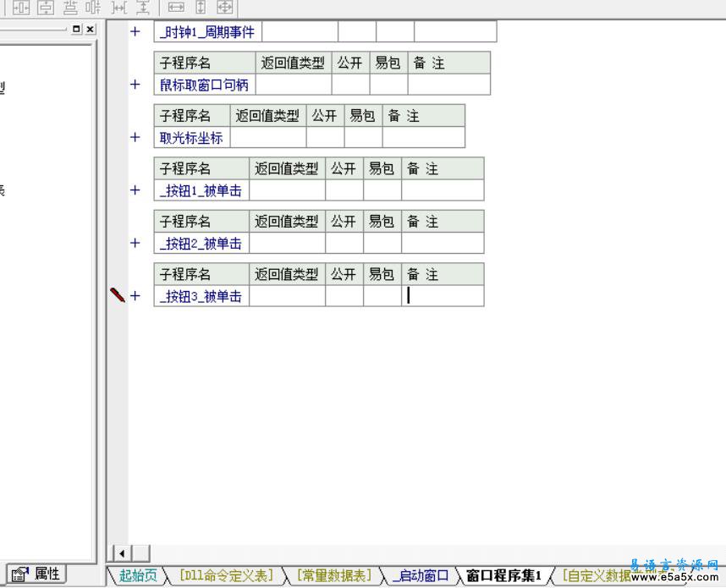Open the [常量数据表] tab

click(x=334, y=575)
